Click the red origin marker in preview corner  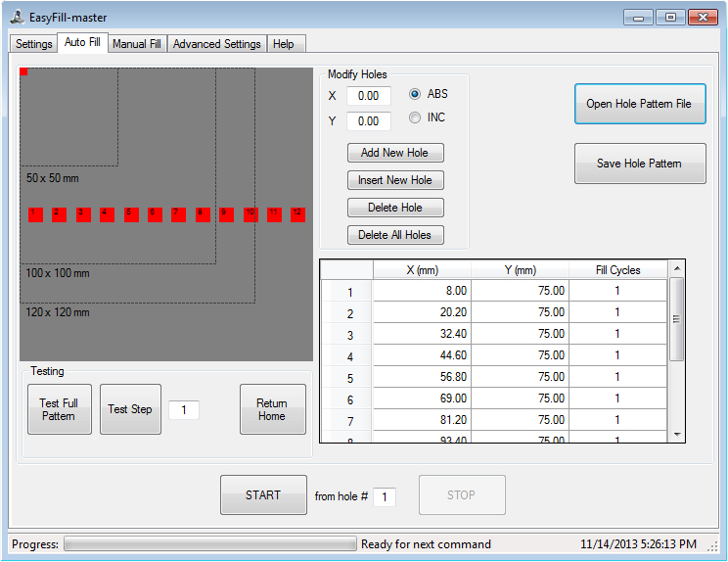tap(23, 71)
